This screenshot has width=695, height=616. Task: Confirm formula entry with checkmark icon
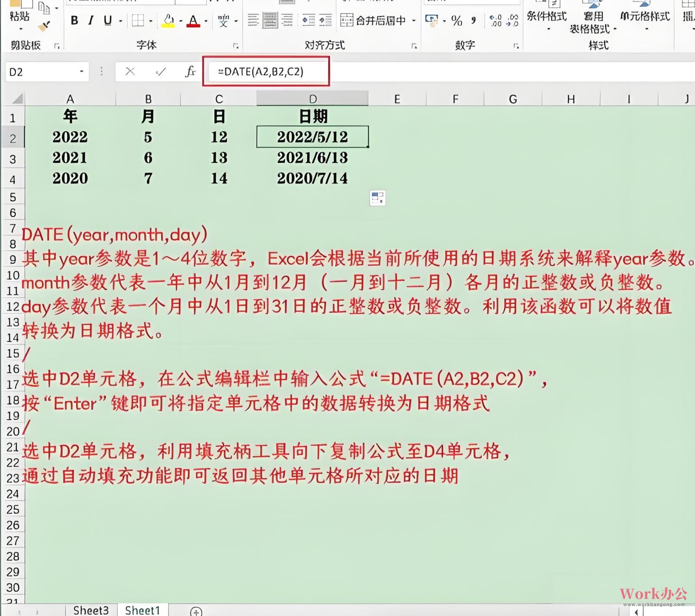(x=161, y=72)
